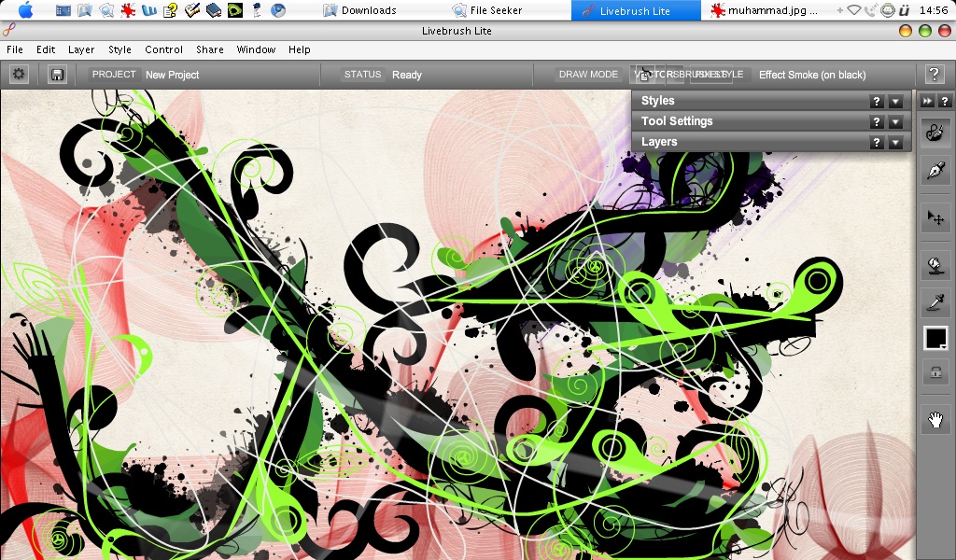Click the large help button in status bar
The width and height of the screenshot is (956, 560).
pyautogui.click(x=934, y=75)
